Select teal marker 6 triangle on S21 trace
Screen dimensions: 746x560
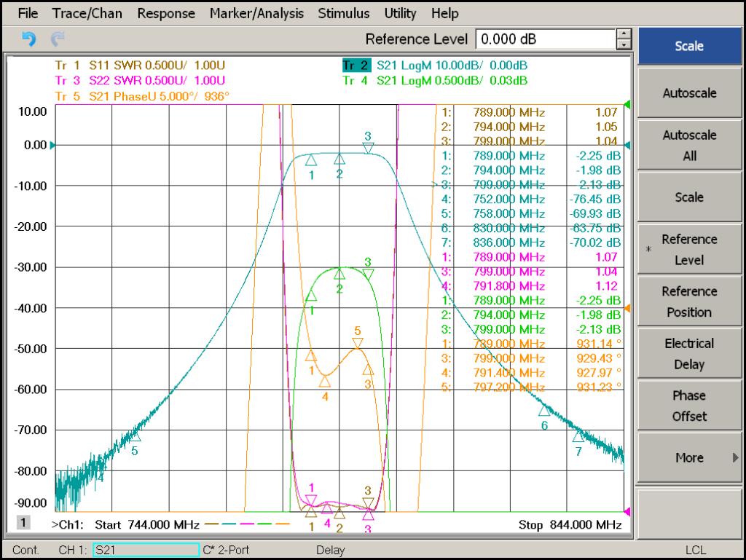[x=543, y=410]
